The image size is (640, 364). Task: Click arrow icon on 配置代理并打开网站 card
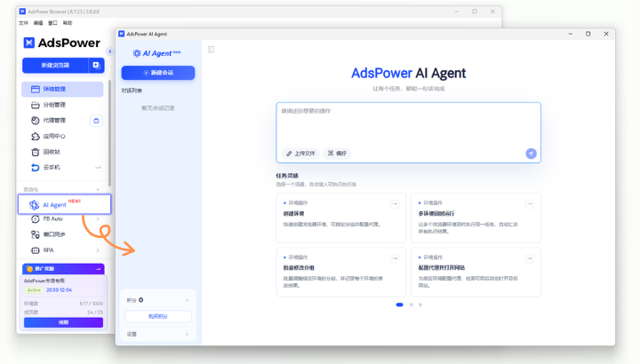(x=530, y=258)
